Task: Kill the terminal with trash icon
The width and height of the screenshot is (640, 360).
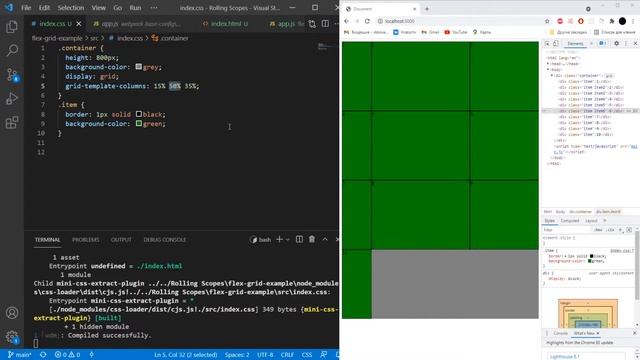Action: point(312,239)
